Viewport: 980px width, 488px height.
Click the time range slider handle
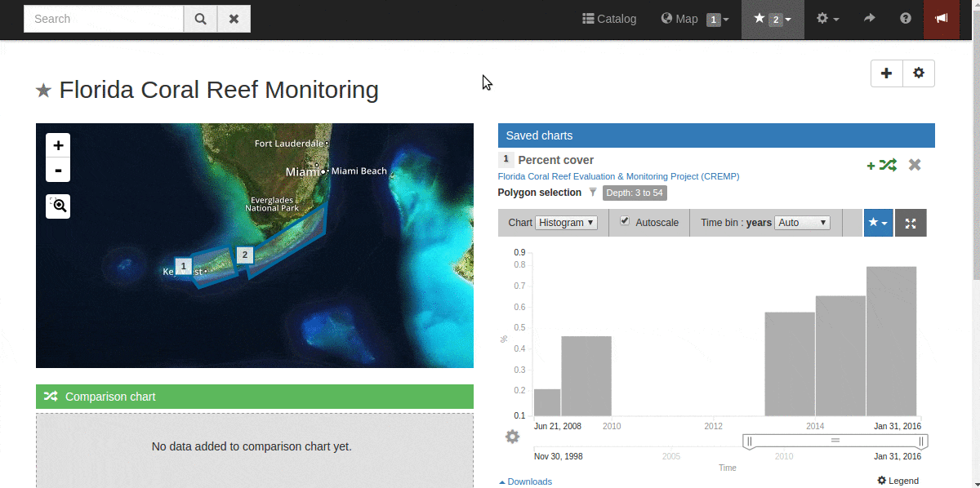pyautogui.click(x=835, y=441)
